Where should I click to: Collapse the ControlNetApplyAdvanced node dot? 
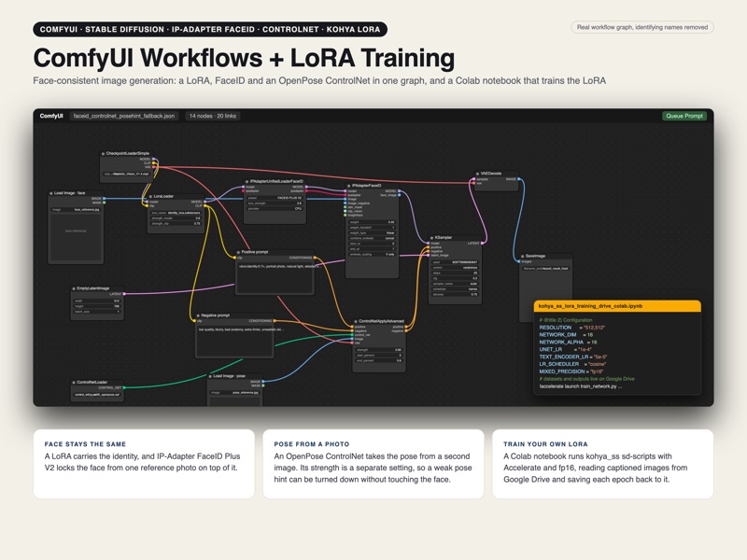(356, 321)
